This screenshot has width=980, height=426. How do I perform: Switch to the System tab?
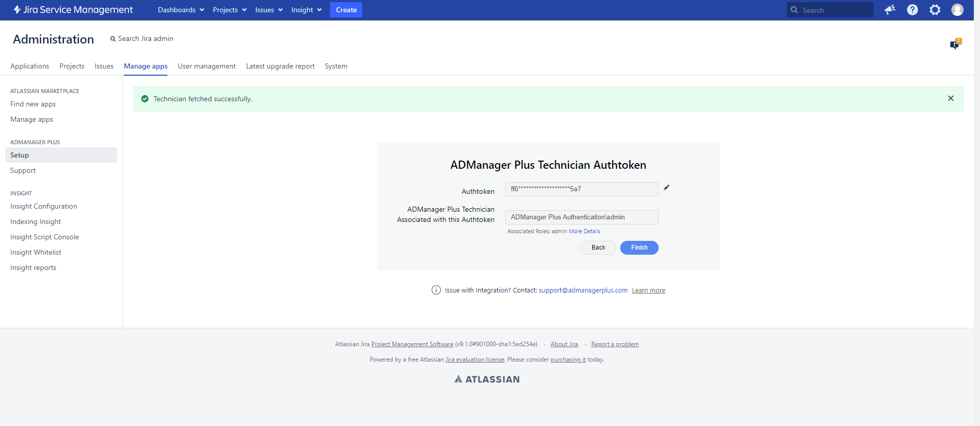[x=336, y=66]
